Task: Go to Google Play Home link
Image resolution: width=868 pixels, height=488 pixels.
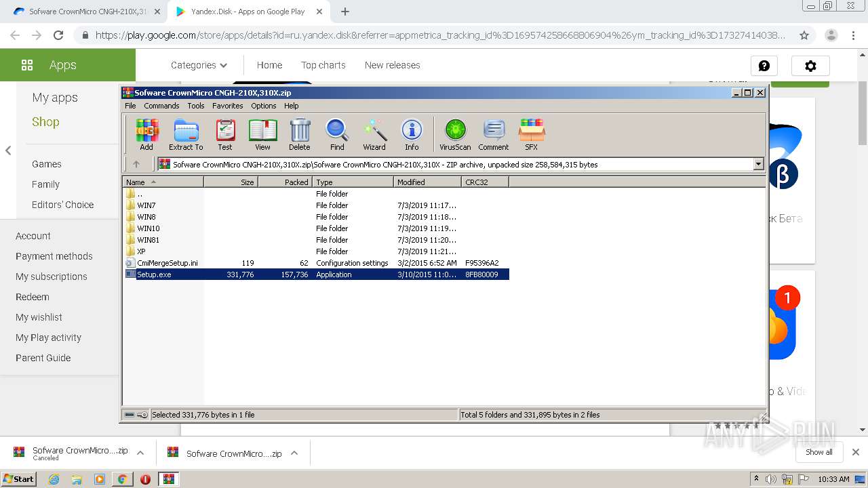Action: [x=269, y=65]
